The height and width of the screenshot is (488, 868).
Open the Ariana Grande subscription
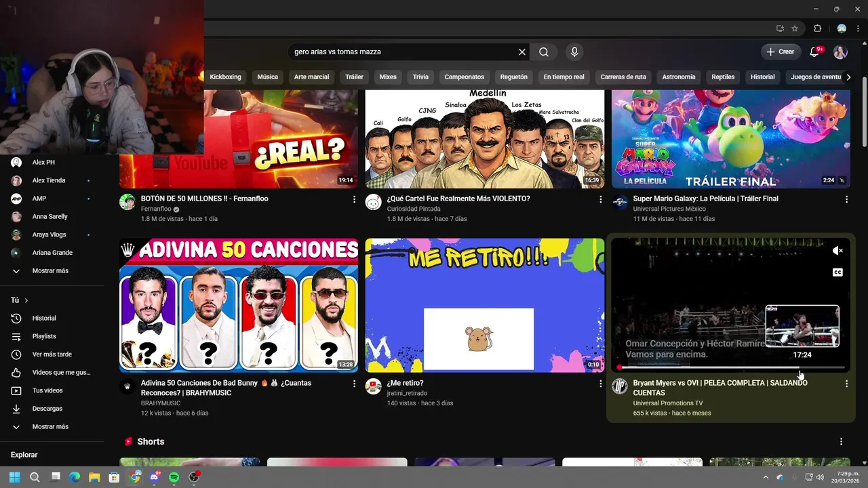point(52,253)
